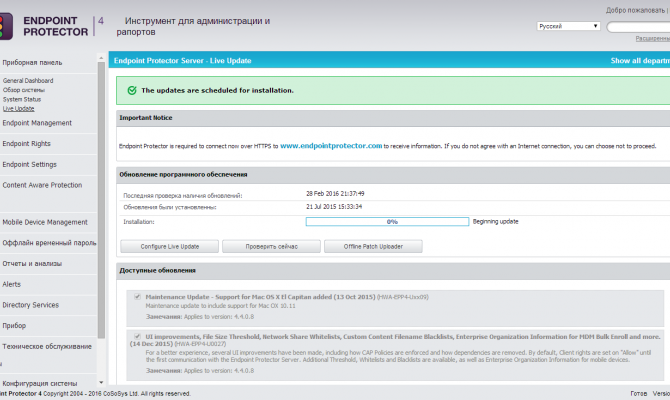Screen dimensions: 670x400
Task: Expand the Endpoint Management menu
Action: (37, 123)
